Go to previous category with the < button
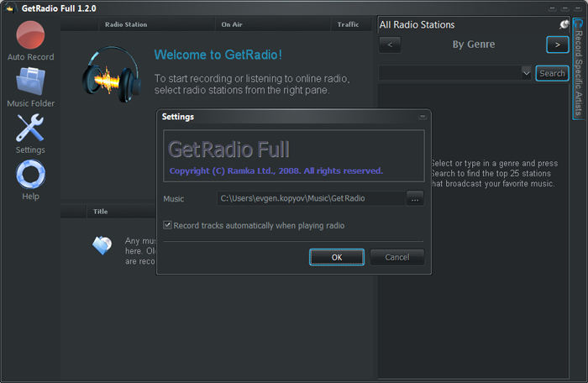Viewport: 588px width, 383px height. pos(390,45)
